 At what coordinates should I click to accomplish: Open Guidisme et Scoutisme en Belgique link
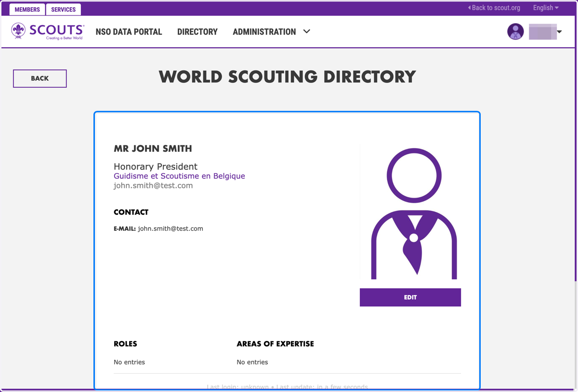179,176
